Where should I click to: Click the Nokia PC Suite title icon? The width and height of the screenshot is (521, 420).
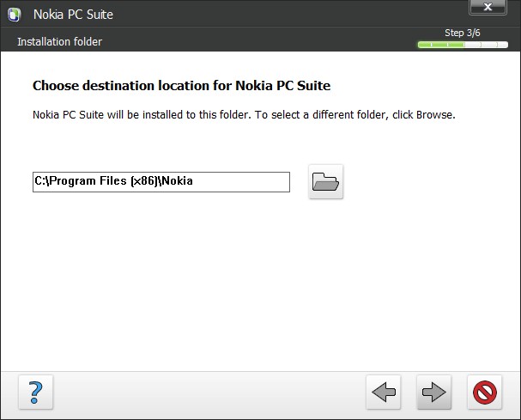pos(15,15)
